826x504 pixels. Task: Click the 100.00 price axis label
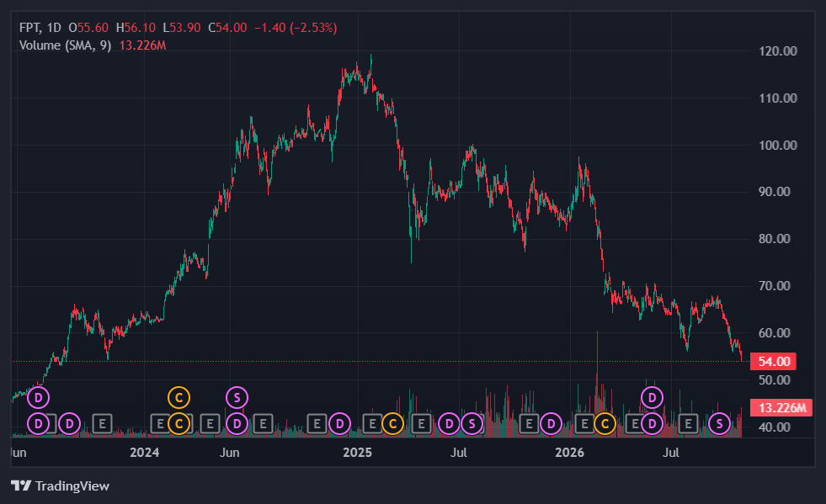click(777, 145)
